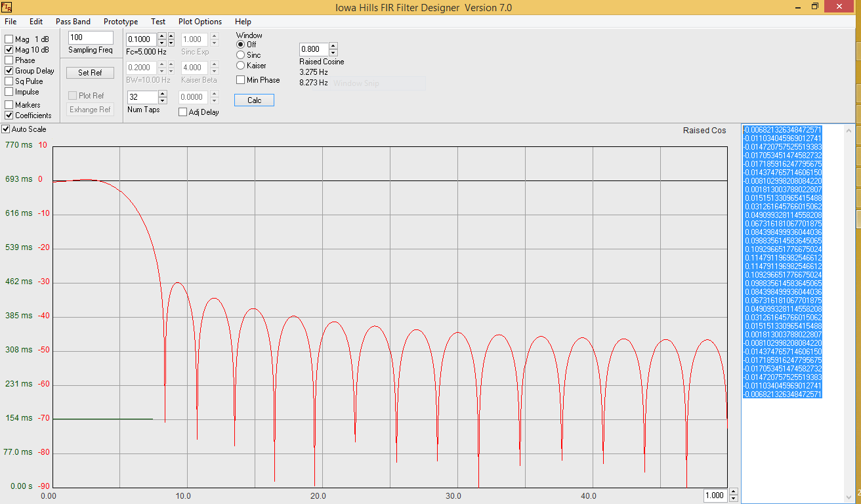Select the Sinc window radio button
Image resolution: width=861 pixels, height=504 pixels.
tap(240, 55)
